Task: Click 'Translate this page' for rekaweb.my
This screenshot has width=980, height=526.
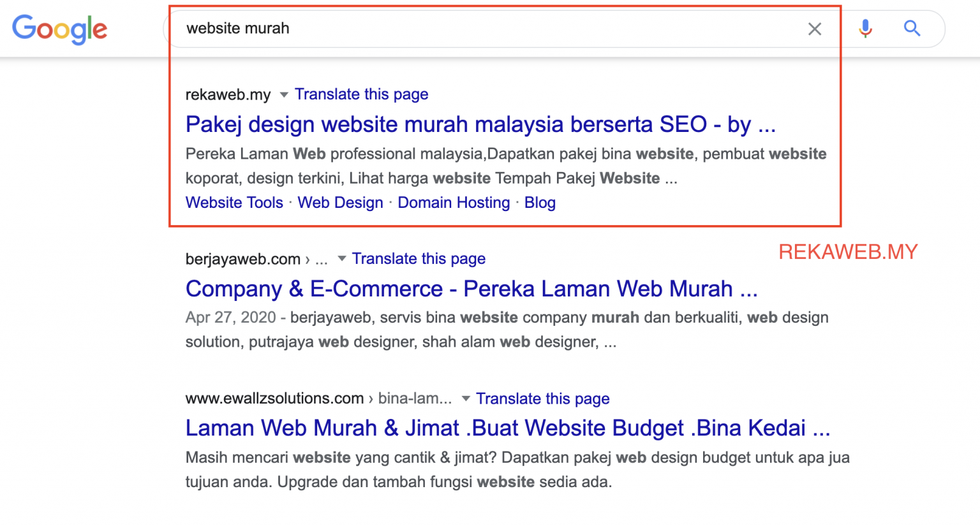Action: 361,94
